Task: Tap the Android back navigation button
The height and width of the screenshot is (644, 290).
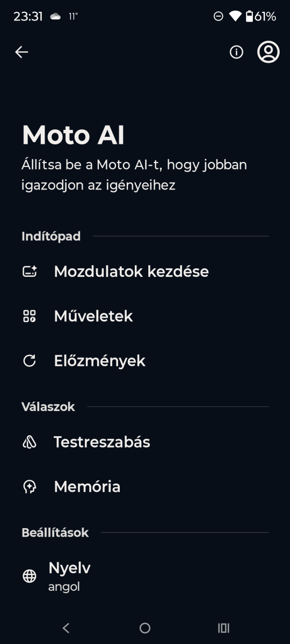Action: coord(66,628)
